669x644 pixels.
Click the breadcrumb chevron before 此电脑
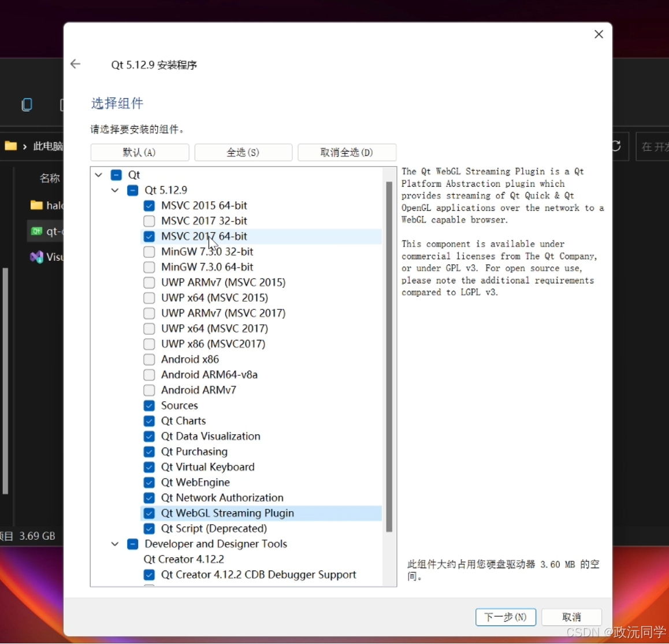(x=25, y=146)
